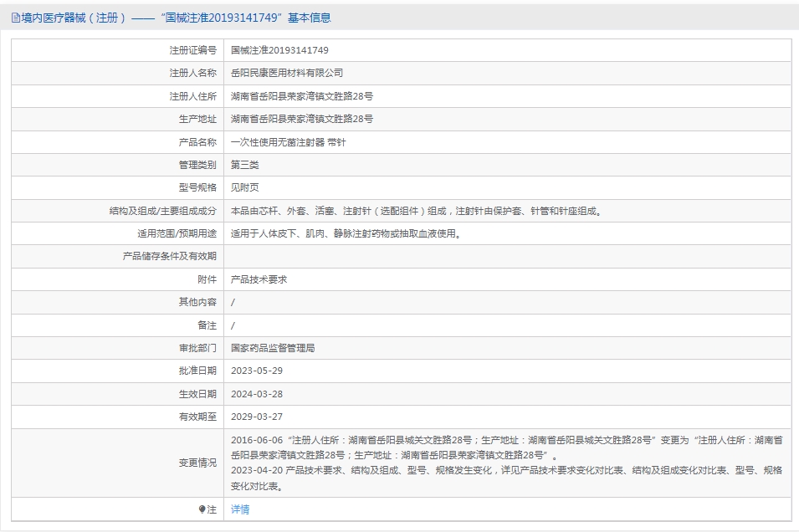Open the 详情 details link
Screen dimensions: 799x532
[x=240, y=509]
